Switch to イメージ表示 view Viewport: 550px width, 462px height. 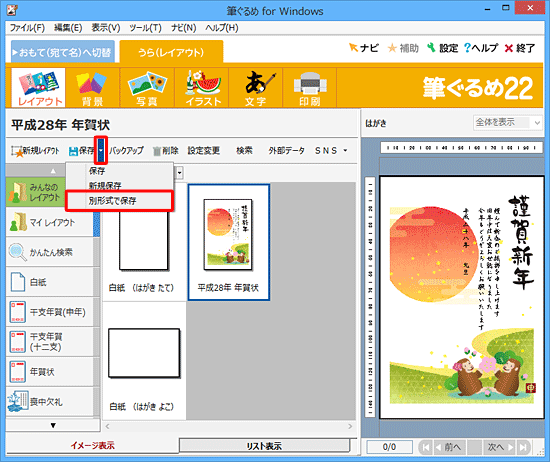click(92, 446)
